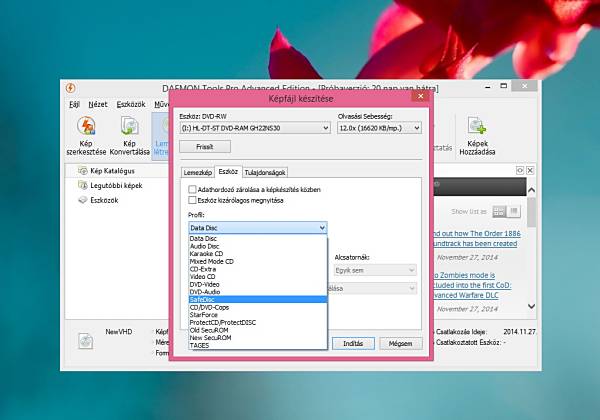Click the news panel pin icon
The height and width of the screenshot is (420, 600).
(x=520, y=171)
